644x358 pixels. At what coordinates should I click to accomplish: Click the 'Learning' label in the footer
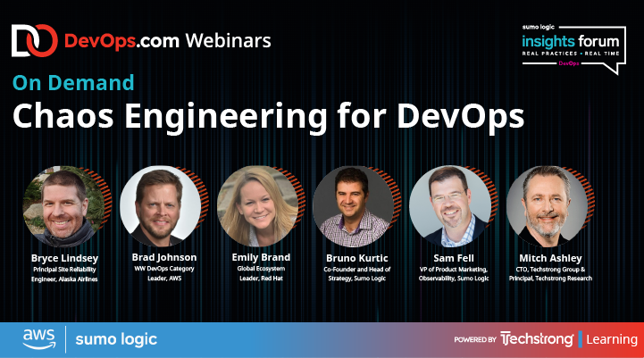click(x=612, y=339)
